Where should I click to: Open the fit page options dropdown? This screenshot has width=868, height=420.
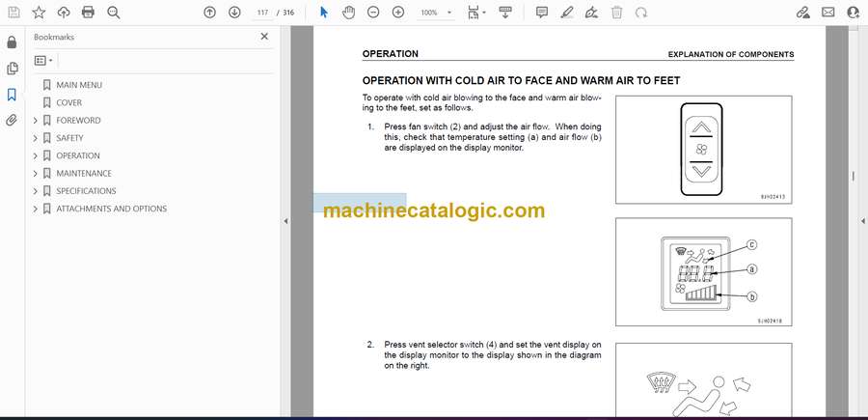click(476, 13)
